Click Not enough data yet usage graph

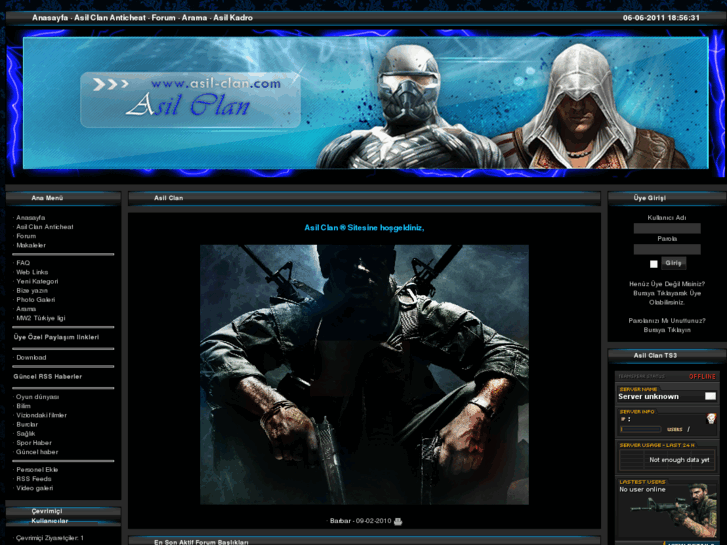(x=667, y=460)
